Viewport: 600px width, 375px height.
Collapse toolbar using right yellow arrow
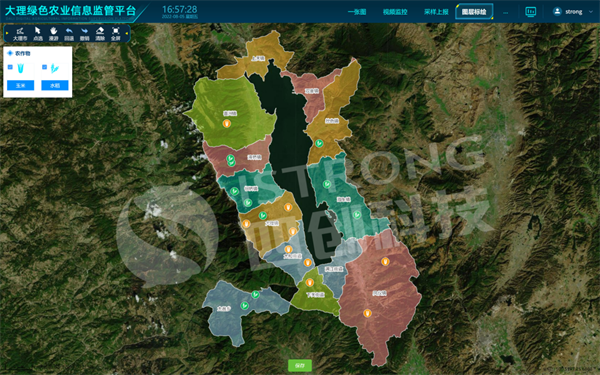pyautogui.click(x=127, y=34)
